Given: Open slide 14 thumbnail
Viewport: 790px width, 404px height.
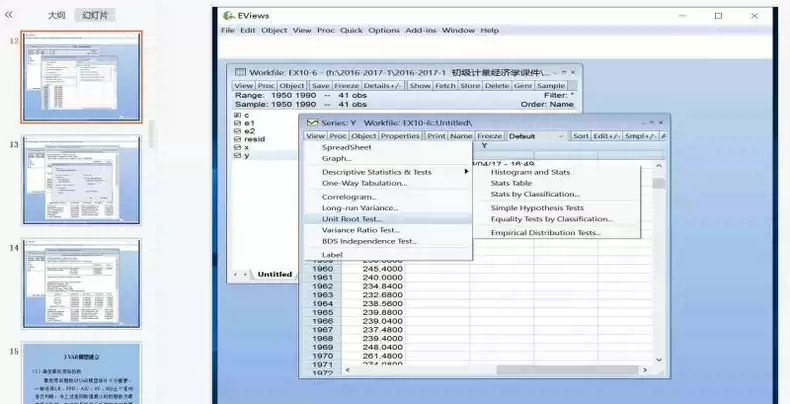Looking at the screenshot, I should coord(81,283).
